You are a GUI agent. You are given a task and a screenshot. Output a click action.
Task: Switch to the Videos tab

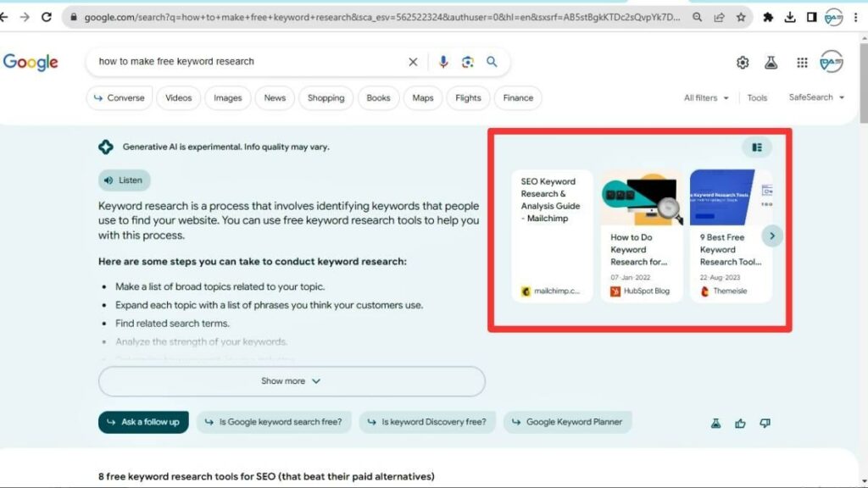pyautogui.click(x=178, y=98)
